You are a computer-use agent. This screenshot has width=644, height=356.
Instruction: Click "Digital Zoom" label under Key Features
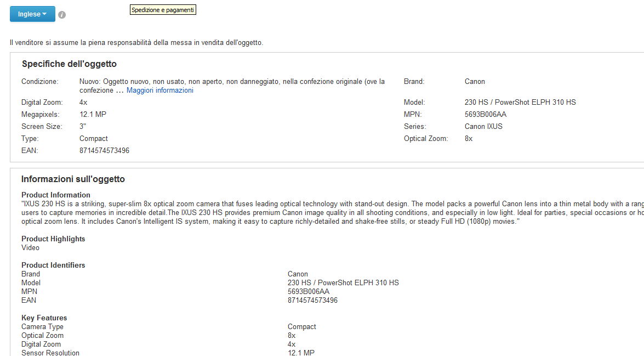[x=41, y=344]
